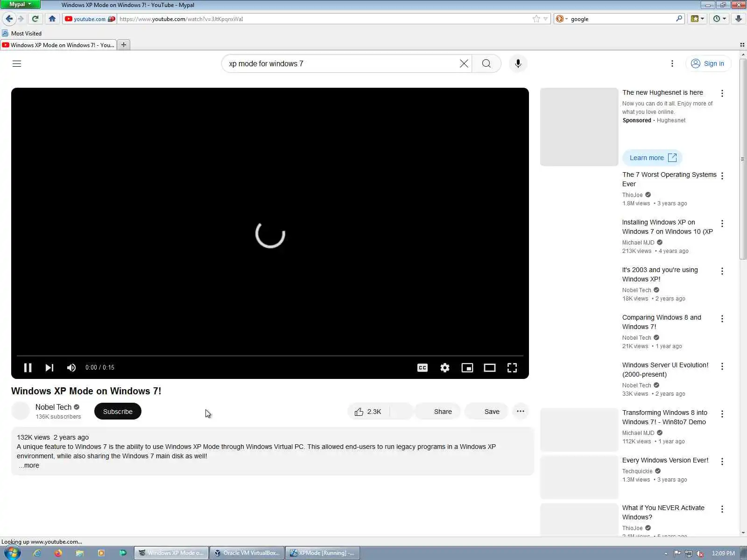Go to the browser home page
This screenshot has width=747, height=560.
(52, 19)
